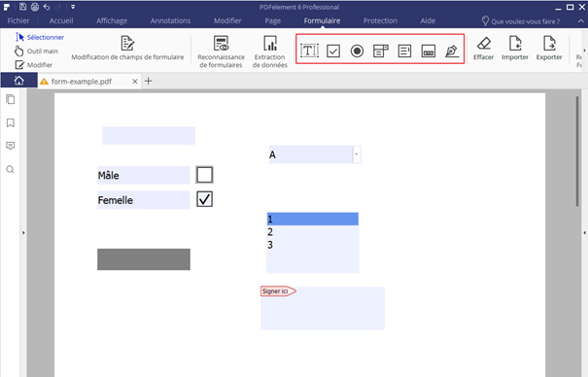Open the Aide tab
The height and width of the screenshot is (377, 588).
[428, 20]
